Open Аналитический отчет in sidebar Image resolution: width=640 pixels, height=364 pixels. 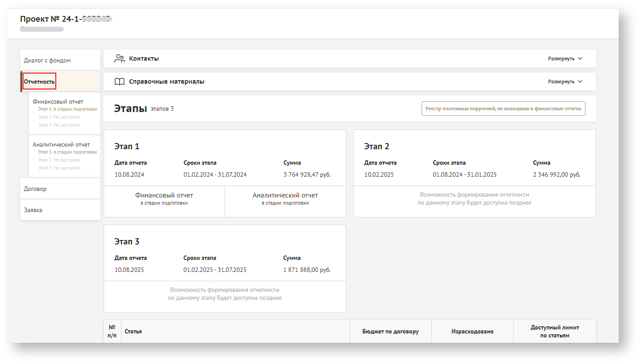pos(61,144)
